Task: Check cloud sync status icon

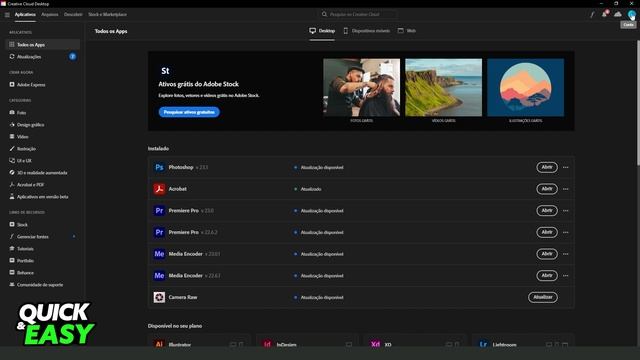Action: coord(618,14)
